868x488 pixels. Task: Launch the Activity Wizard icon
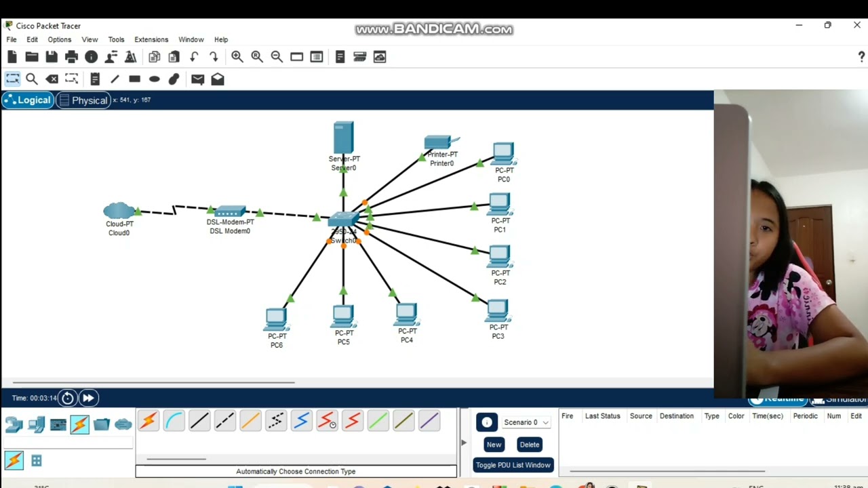[x=111, y=57]
